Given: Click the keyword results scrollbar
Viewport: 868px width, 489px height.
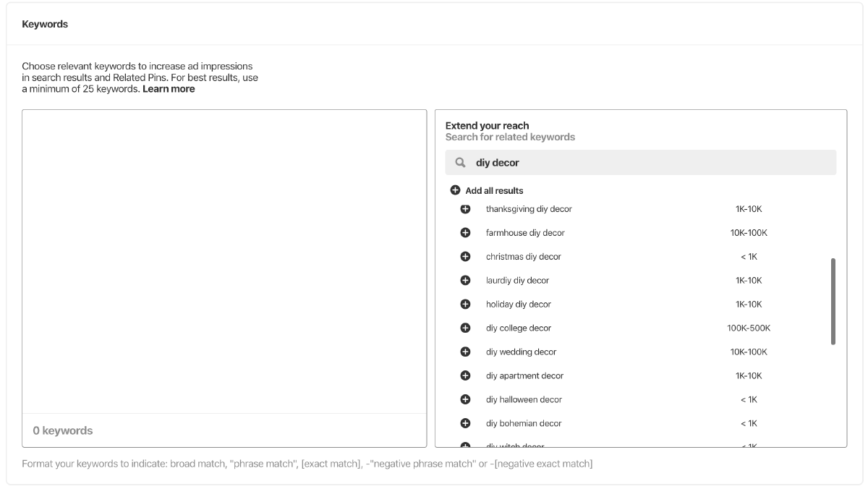Looking at the screenshot, I should (x=833, y=299).
